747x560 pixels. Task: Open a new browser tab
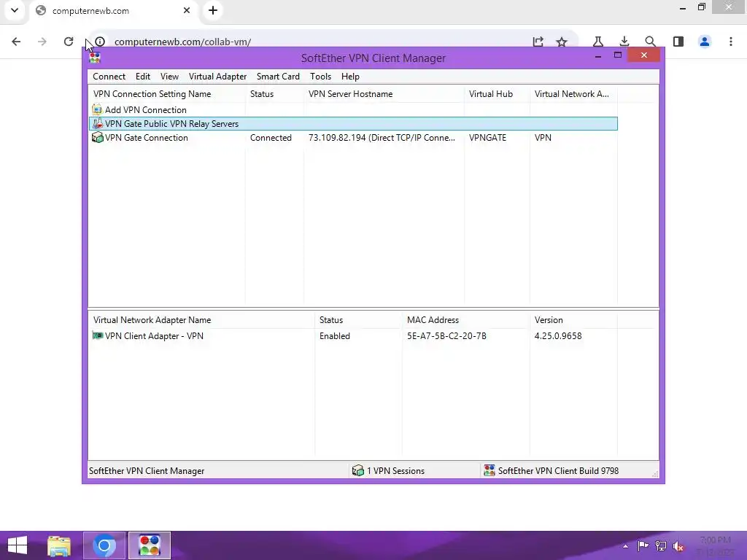(213, 10)
